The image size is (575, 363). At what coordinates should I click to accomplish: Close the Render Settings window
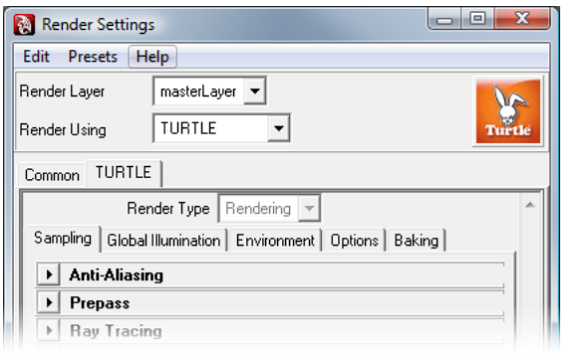pyautogui.click(x=522, y=18)
